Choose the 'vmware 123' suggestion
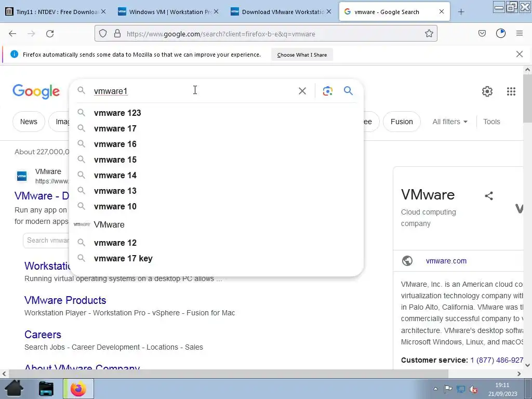This screenshot has width=532, height=399. click(216, 113)
